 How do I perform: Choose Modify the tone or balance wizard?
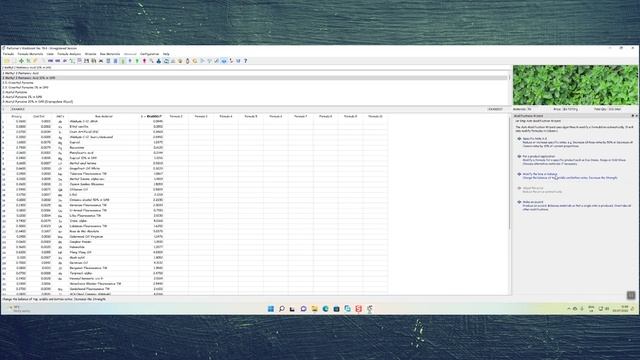[x=540, y=174]
